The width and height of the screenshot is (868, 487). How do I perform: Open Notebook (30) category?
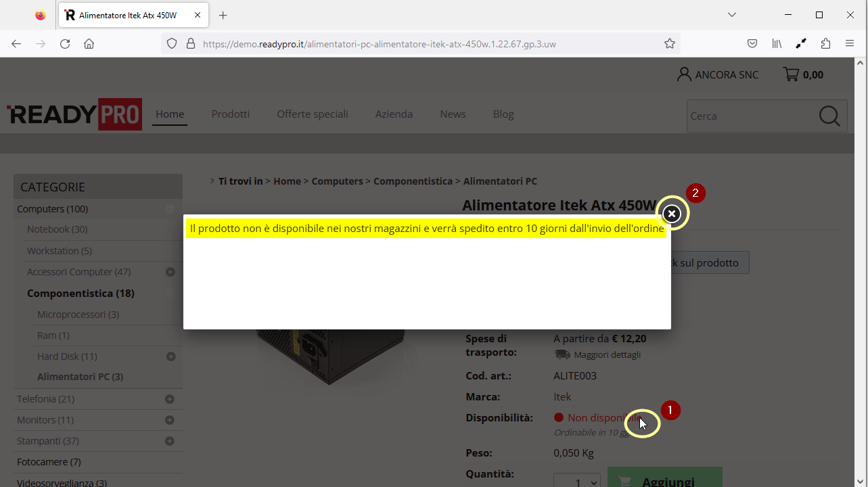(x=58, y=229)
